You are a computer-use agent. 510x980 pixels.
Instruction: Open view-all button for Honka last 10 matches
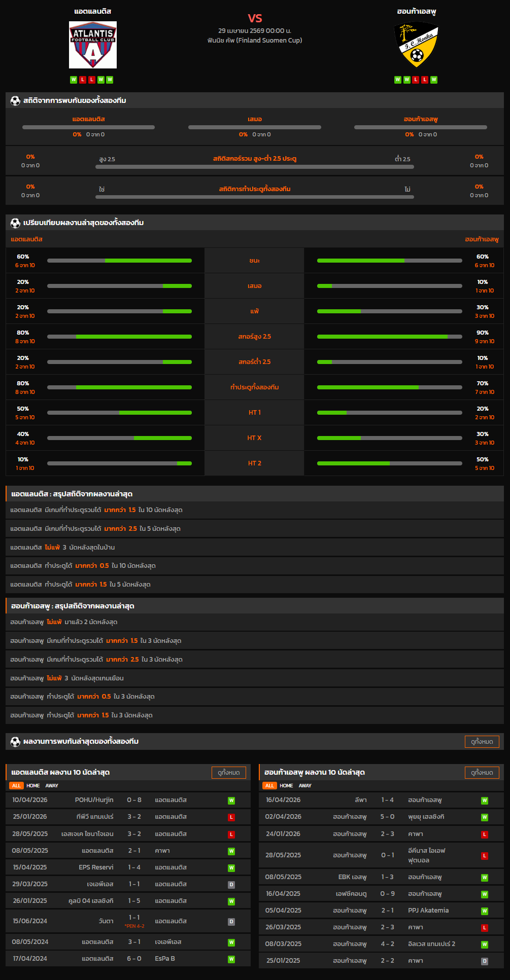click(x=482, y=773)
